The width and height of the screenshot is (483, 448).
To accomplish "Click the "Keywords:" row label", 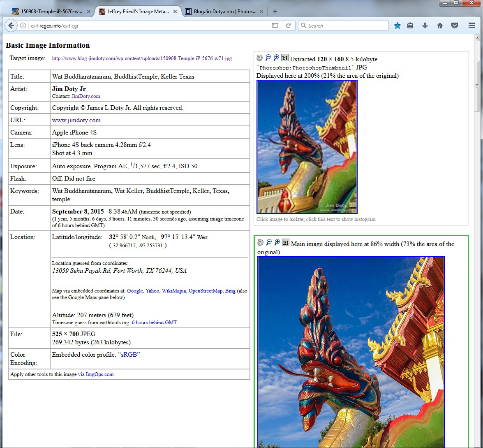I will click(x=25, y=191).
